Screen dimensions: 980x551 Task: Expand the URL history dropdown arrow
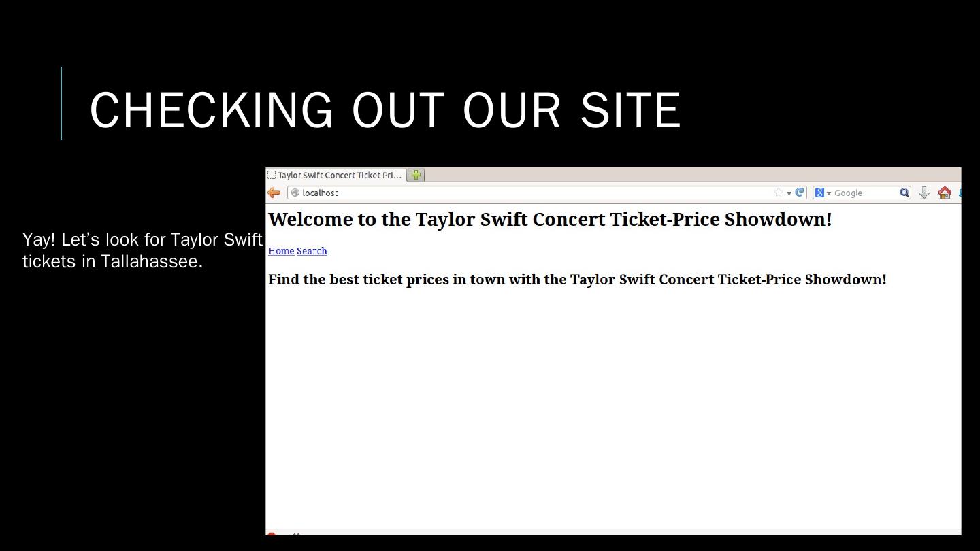(789, 193)
